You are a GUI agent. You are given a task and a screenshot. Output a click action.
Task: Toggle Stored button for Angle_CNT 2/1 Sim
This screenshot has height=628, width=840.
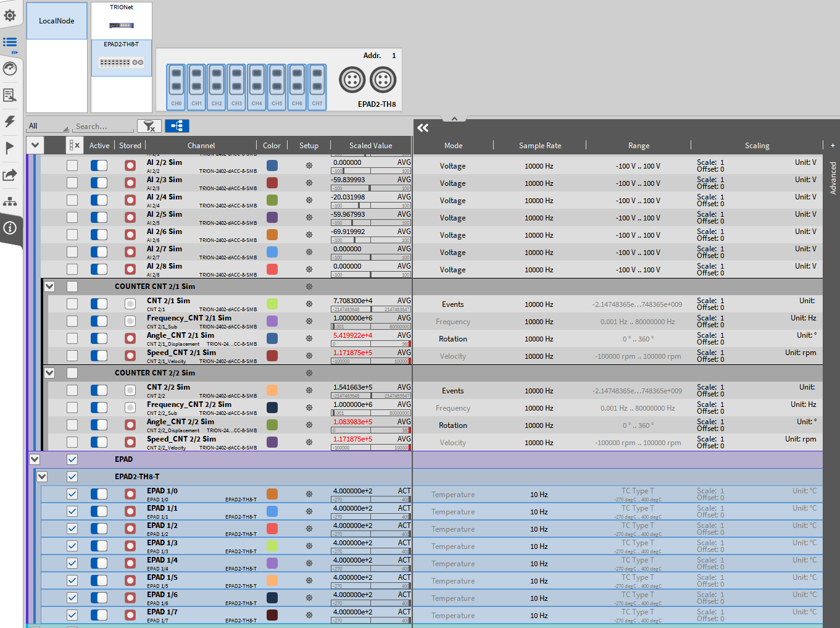point(130,338)
